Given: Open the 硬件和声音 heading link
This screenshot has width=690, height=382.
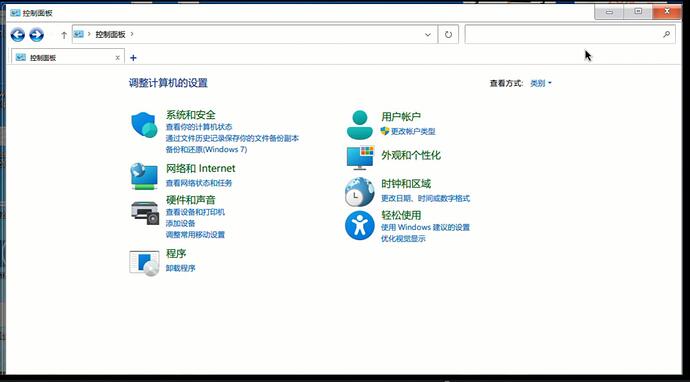Looking at the screenshot, I should tap(191, 200).
